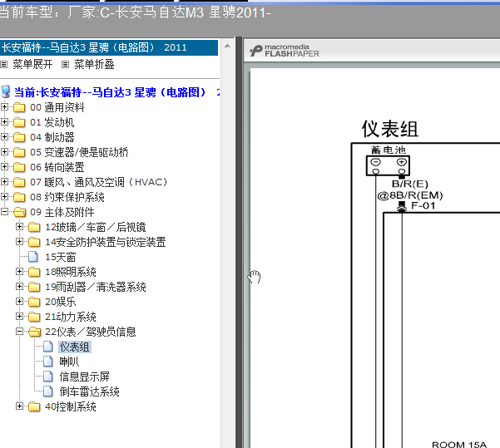Expand the 01 发动机 folder
The height and width of the screenshot is (448, 500).
point(4,122)
